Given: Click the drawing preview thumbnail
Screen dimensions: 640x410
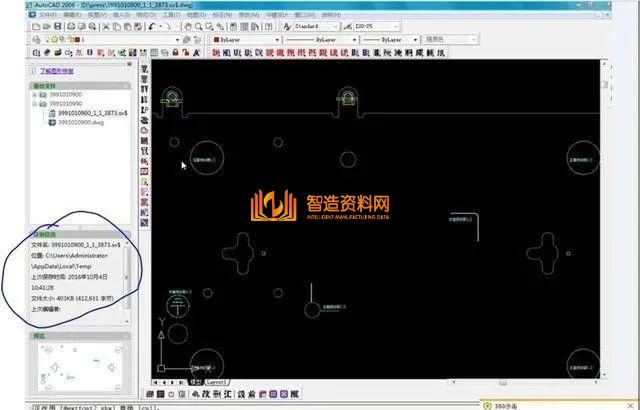Looking at the screenshot, I should point(80,367).
